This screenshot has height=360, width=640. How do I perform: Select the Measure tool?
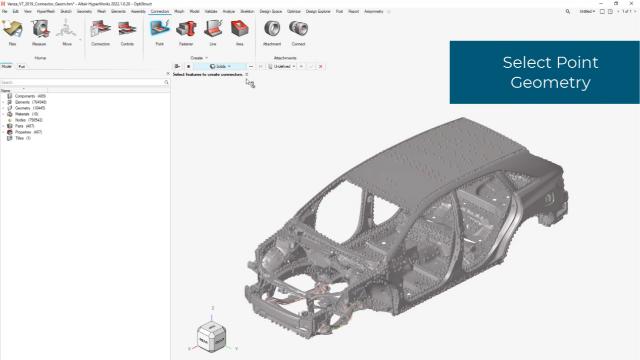pyautogui.click(x=39, y=33)
